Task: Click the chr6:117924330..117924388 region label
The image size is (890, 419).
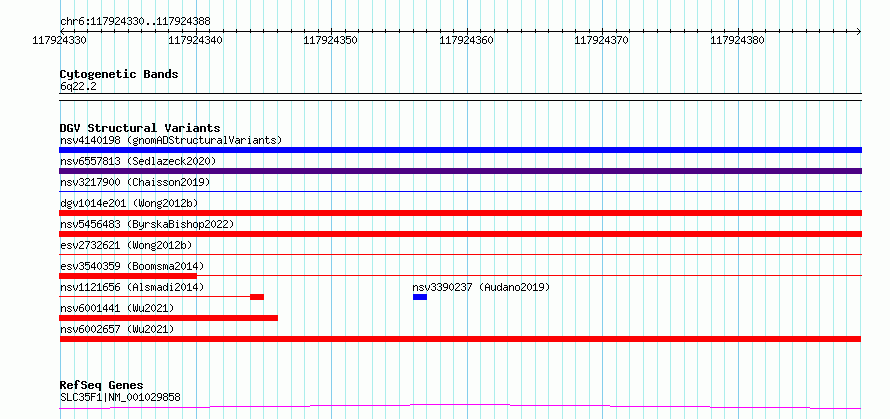Action: 135,22
